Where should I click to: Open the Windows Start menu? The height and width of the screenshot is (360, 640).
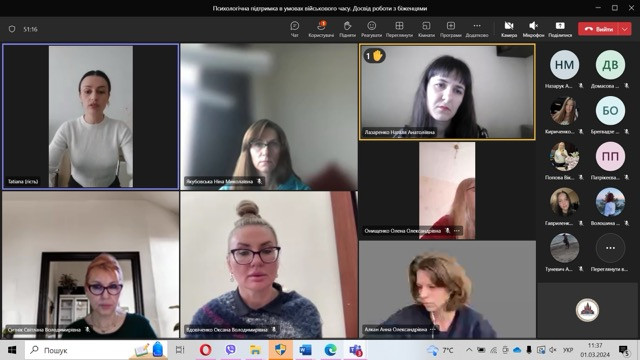(12, 350)
